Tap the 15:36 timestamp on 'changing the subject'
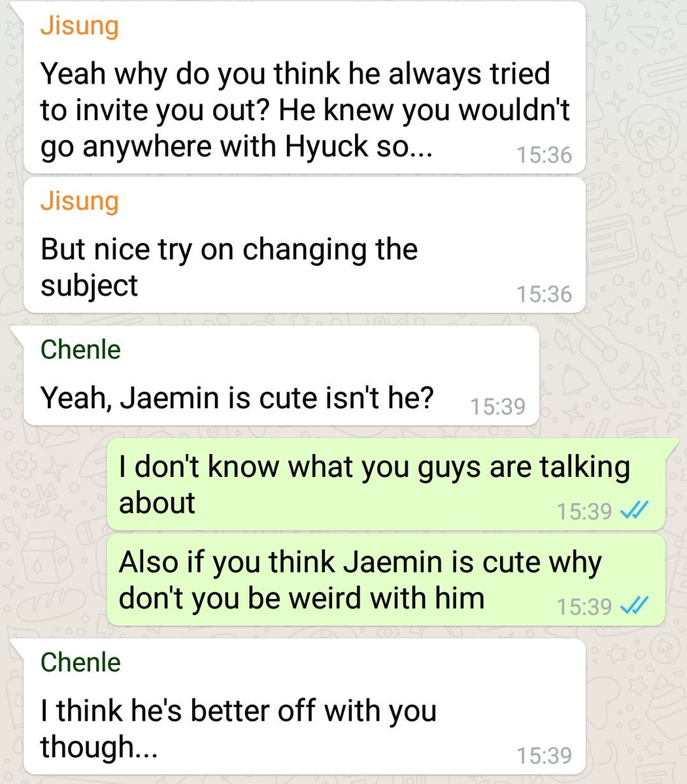This screenshot has width=687, height=784. (x=544, y=294)
